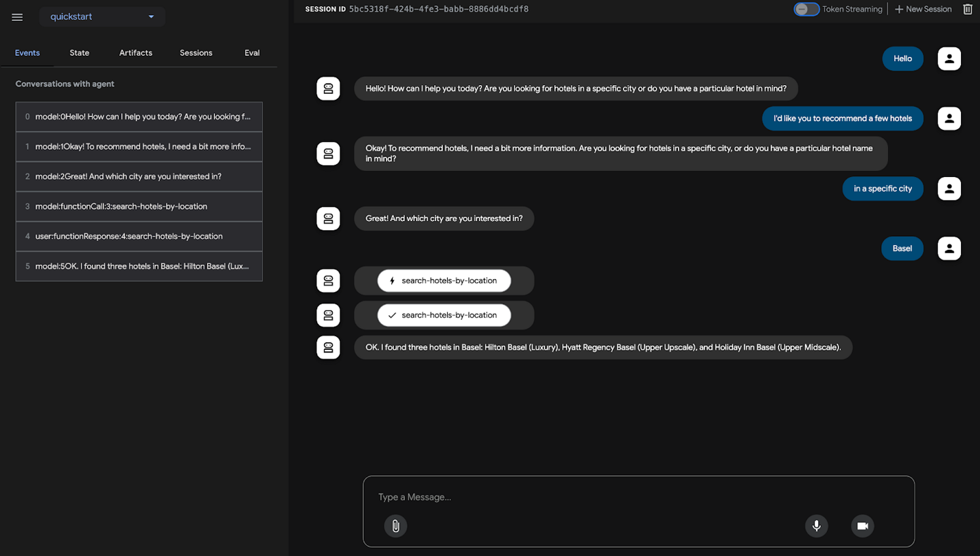Click the video camera icon in message bar

point(862,525)
